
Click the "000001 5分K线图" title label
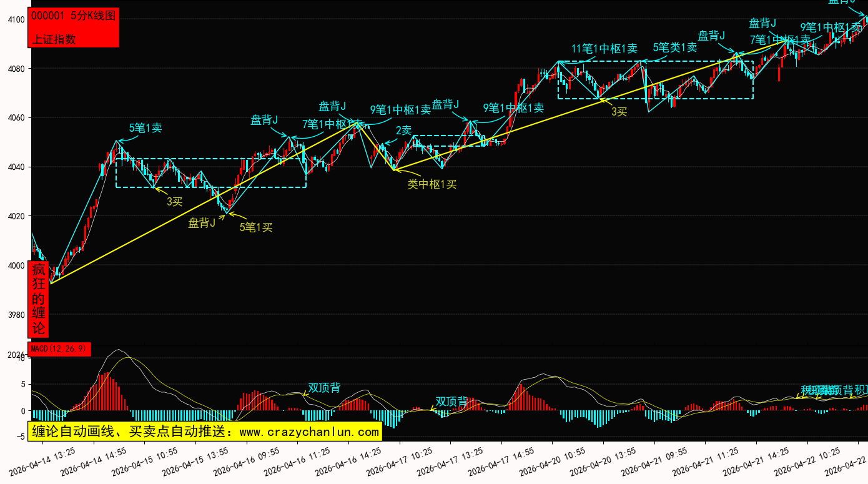[x=73, y=16]
